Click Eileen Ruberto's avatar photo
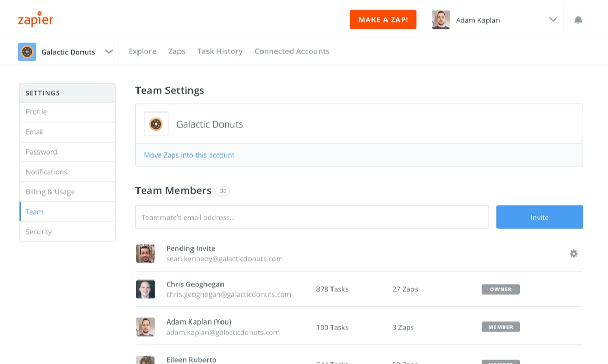Image resolution: width=608 pixels, height=364 pixels. click(x=146, y=359)
